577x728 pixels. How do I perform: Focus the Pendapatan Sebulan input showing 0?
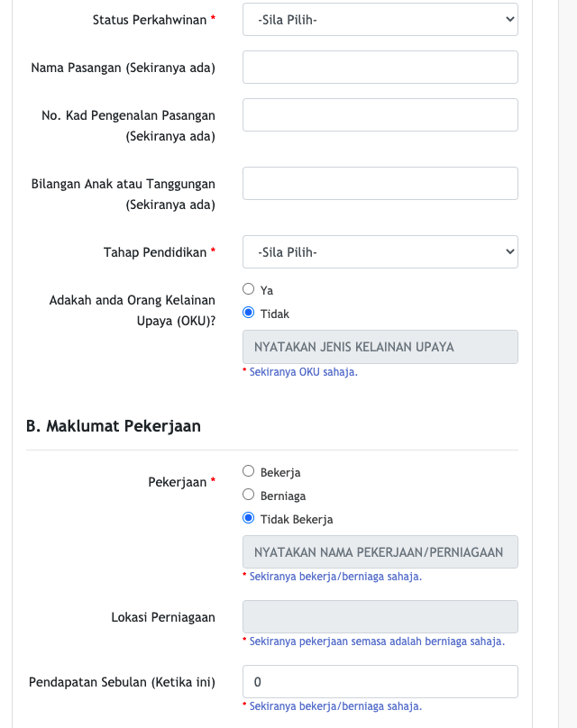click(380, 682)
